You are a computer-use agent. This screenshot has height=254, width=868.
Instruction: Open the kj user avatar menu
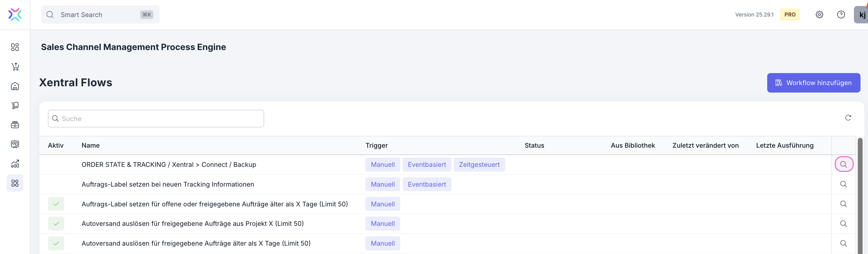click(x=861, y=14)
